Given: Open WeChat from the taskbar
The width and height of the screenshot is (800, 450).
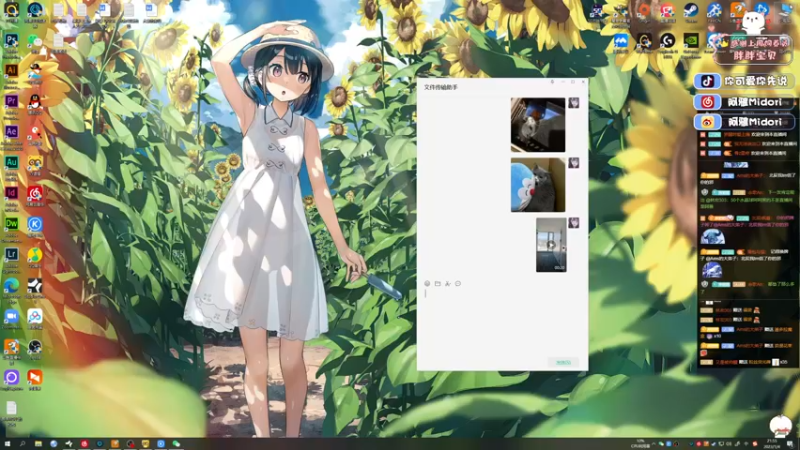Looking at the screenshot, I should [176, 444].
